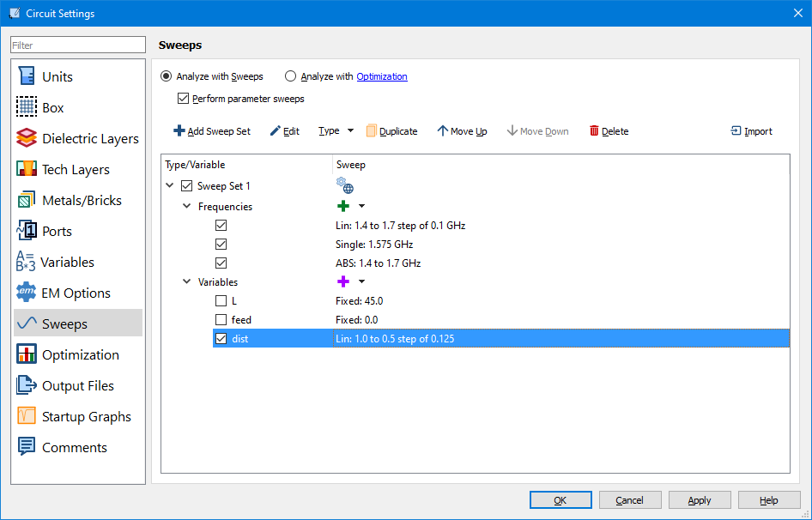Select Analyze with Sweeps radio button
This screenshot has width=812, height=520.
click(166, 76)
